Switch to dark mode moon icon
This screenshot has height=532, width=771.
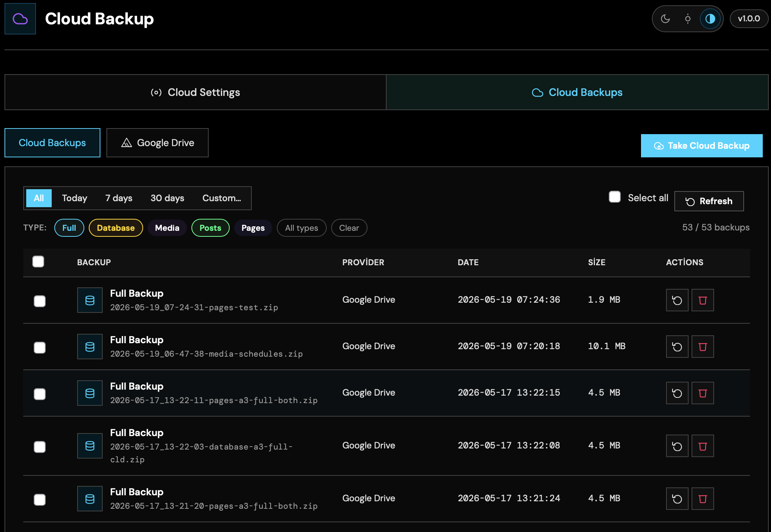[x=665, y=19]
